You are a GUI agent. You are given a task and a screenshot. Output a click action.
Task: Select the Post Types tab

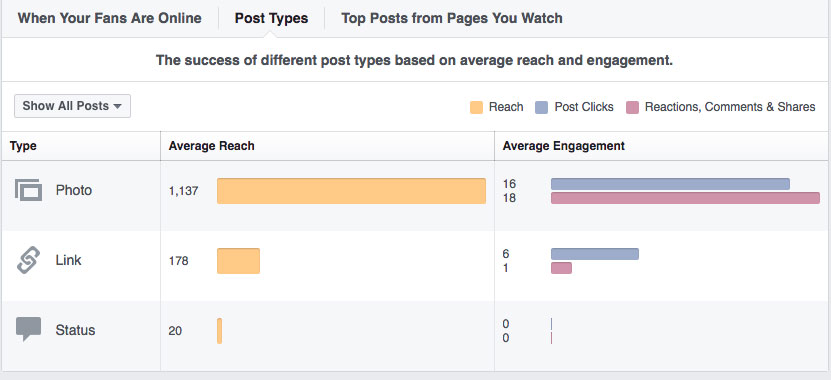(271, 19)
